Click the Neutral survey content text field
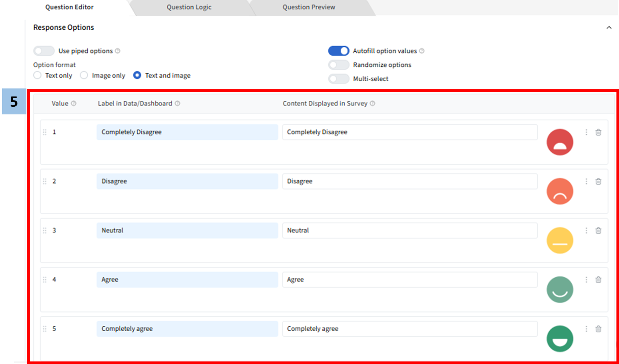Screen dimensions: 619x364 click(410, 230)
